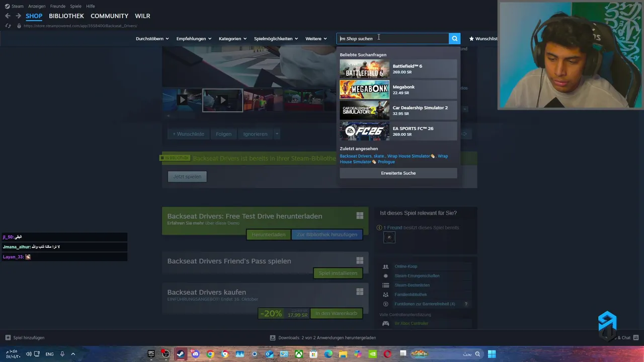Open Epic Games Launcher from taskbar

coord(151,354)
